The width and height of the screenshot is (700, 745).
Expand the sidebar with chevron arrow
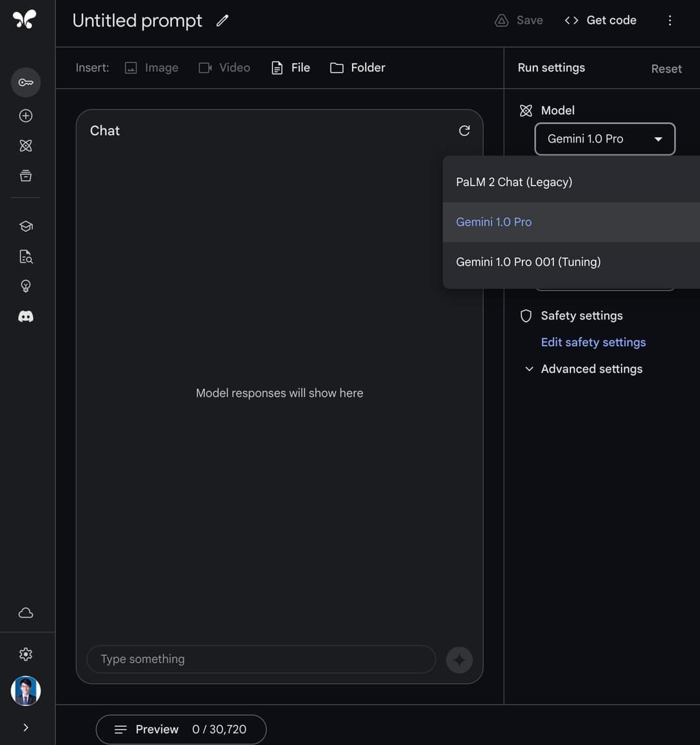[26, 727]
